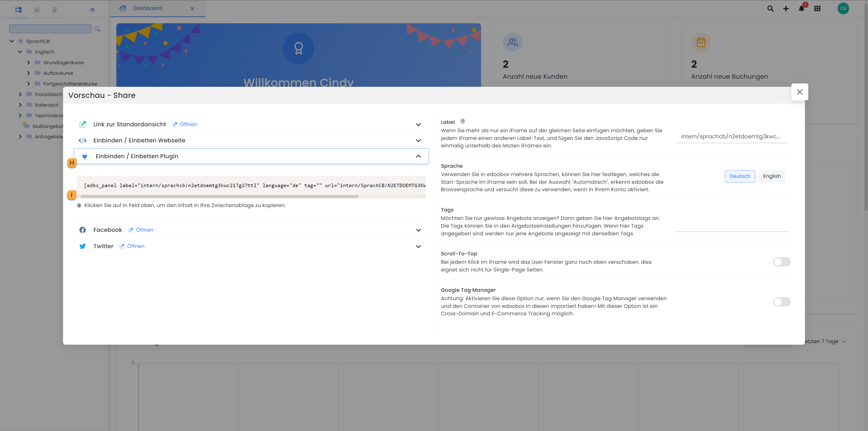Select Deutsch language button
The height and width of the screenshot is (431, 868).
(x=740, y=176)
